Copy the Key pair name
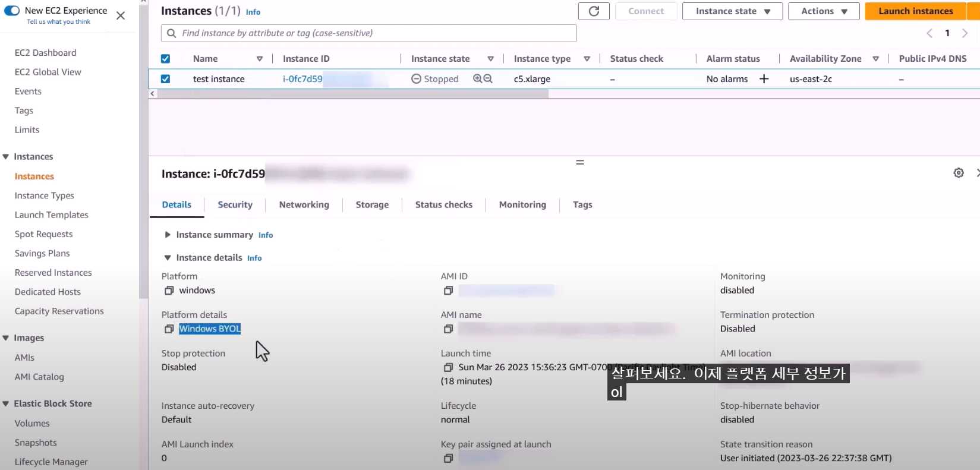 (449, 458)
